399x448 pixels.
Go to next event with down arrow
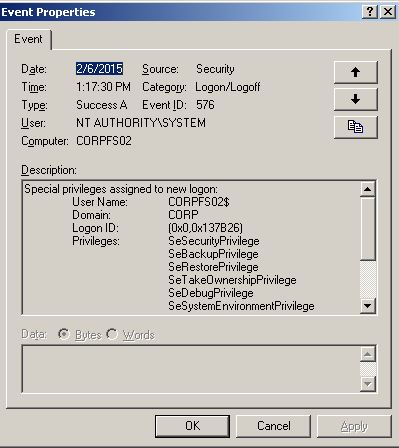point(355,99)
